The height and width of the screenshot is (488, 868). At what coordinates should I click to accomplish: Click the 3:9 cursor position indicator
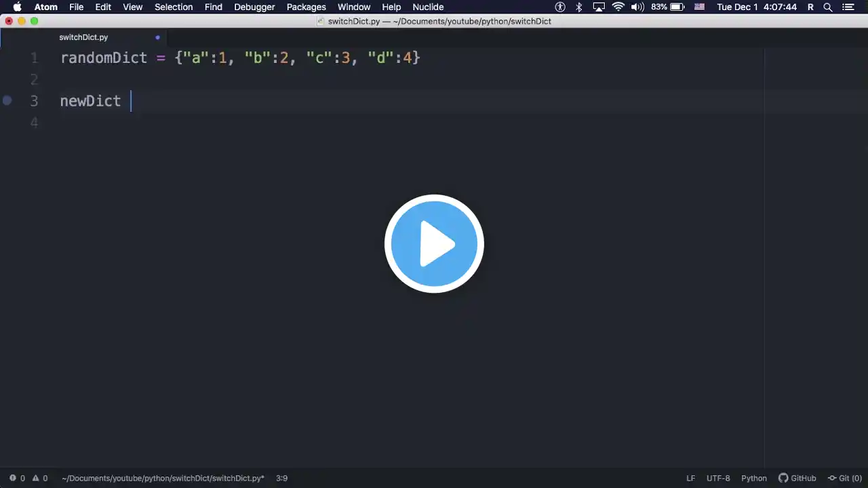click(x=281, y=478)
